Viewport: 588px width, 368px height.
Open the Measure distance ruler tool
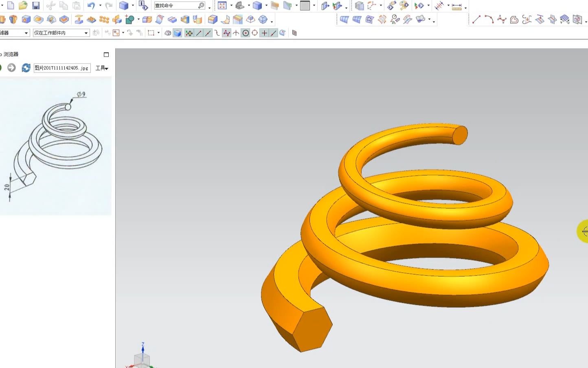(x=457, y=6)
